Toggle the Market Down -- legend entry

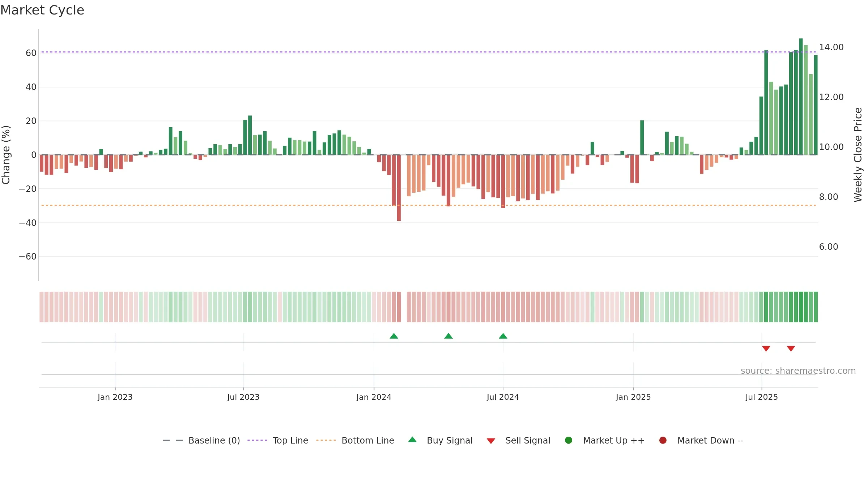coord(701,440)
